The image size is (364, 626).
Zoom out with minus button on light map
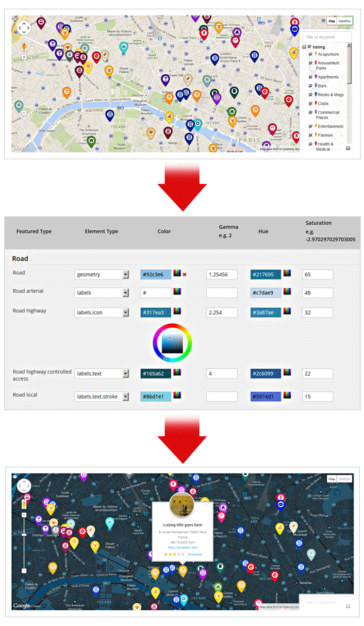coord(24,113)
